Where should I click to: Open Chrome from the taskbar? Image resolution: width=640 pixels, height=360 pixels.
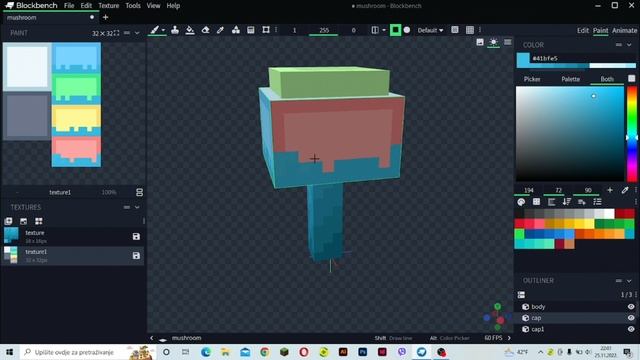tap(264, 352)
